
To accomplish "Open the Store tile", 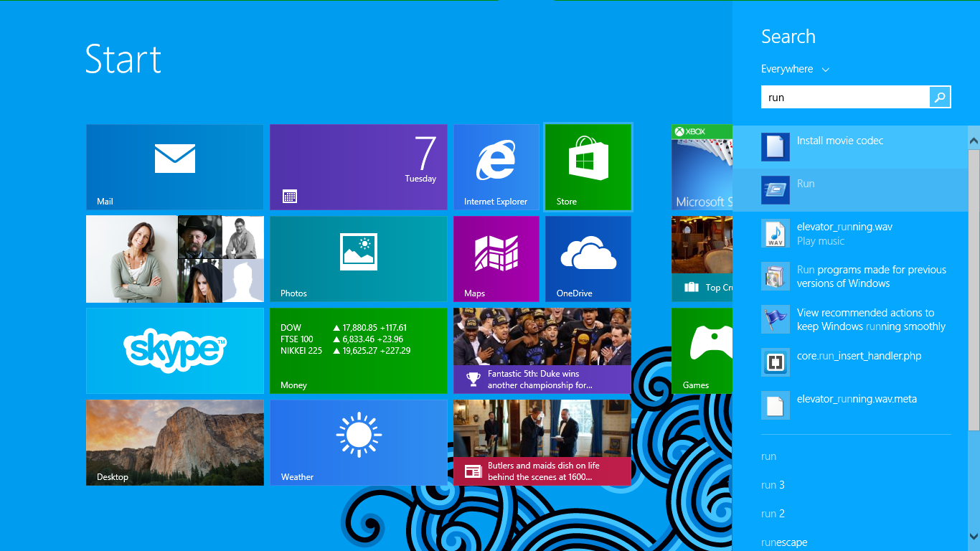I will point(588,167).
